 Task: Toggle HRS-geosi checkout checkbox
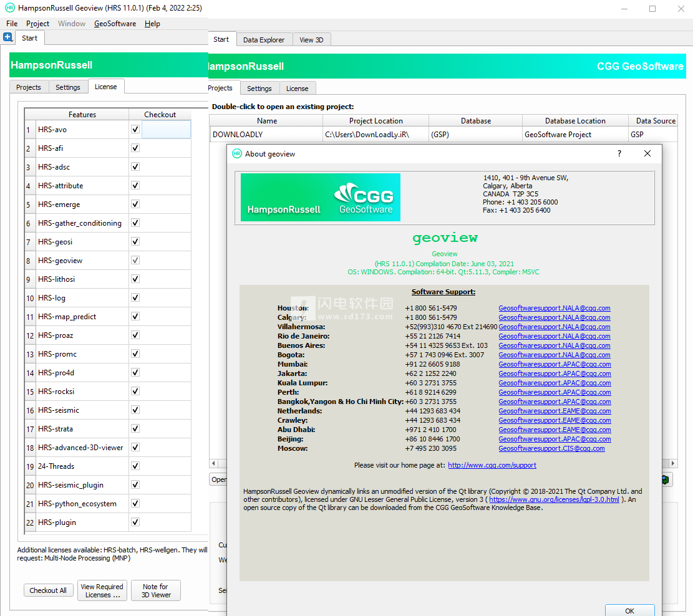[135, 241]
